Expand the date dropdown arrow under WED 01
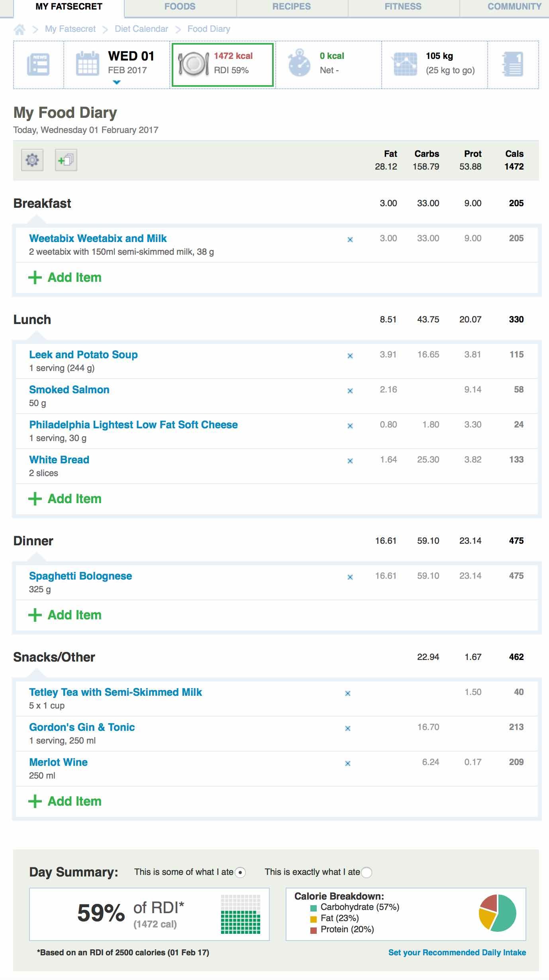This screenshot has height=980, width=549. click(x=116, y=82)
